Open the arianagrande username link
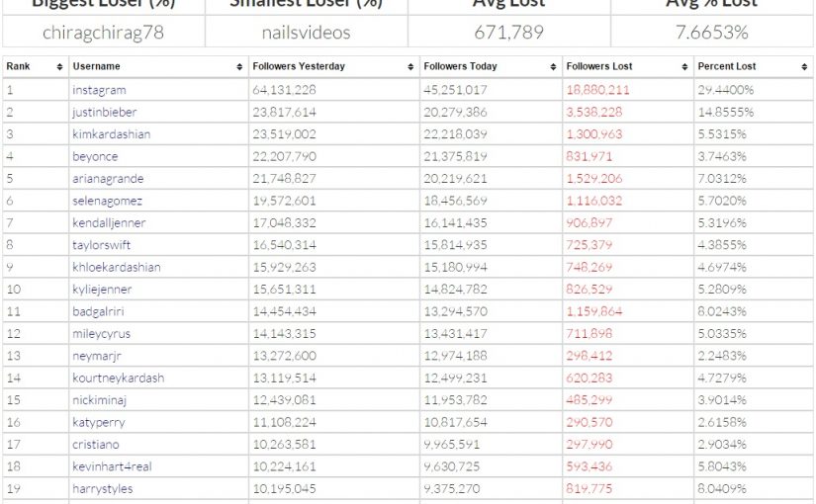816x504 pixels. (108, 179)
